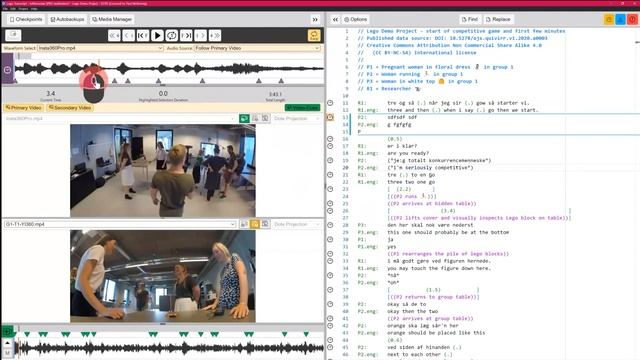This screenshot has height=360, width=640.
Task: Click the primary video frame
Action: (163, 171)
